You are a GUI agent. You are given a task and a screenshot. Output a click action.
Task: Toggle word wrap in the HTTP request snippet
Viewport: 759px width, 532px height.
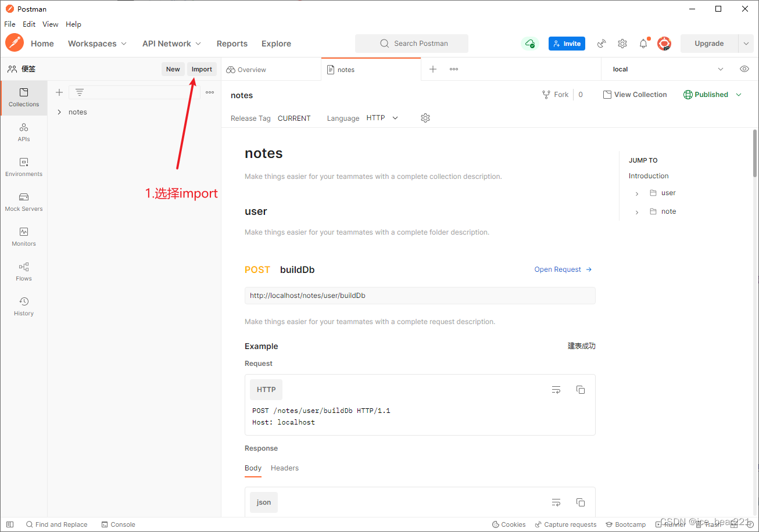coord(556,390)
